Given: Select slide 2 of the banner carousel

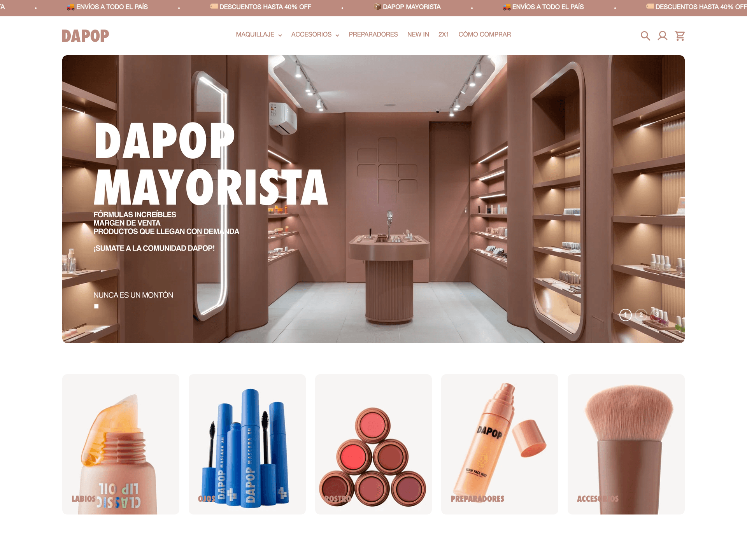Looking at the screenshot, I should point(641,315).
